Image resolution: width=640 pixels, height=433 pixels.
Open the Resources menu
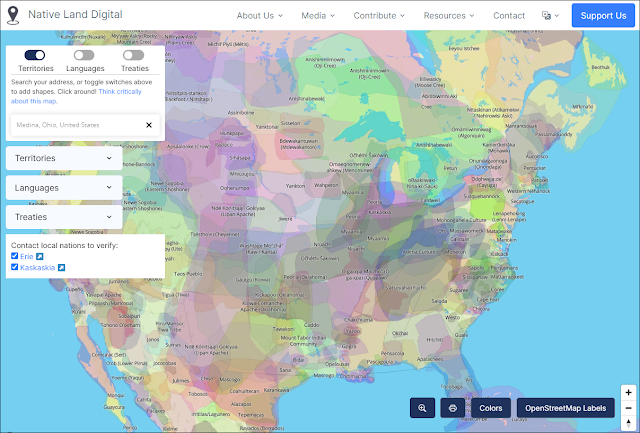tap(449, 16)
